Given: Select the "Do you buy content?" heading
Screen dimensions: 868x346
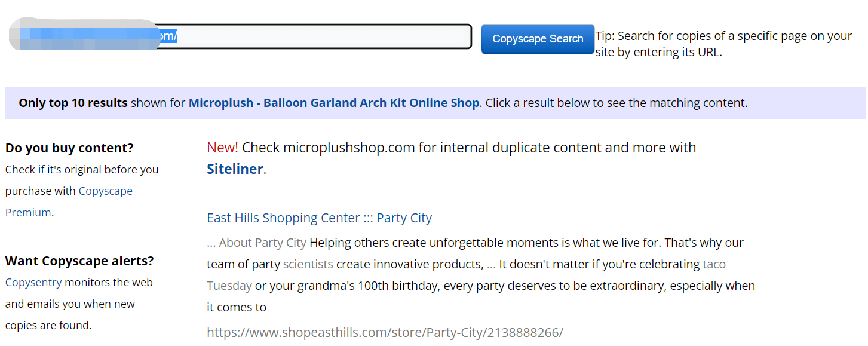Looking at the screenshot, I should click(x=69, y=148).
